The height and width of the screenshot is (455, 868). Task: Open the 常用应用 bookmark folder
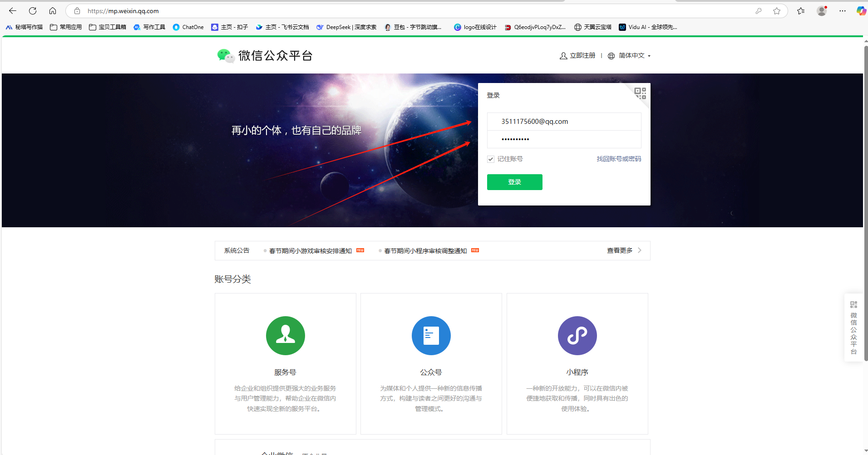click(x=66, y=27)
